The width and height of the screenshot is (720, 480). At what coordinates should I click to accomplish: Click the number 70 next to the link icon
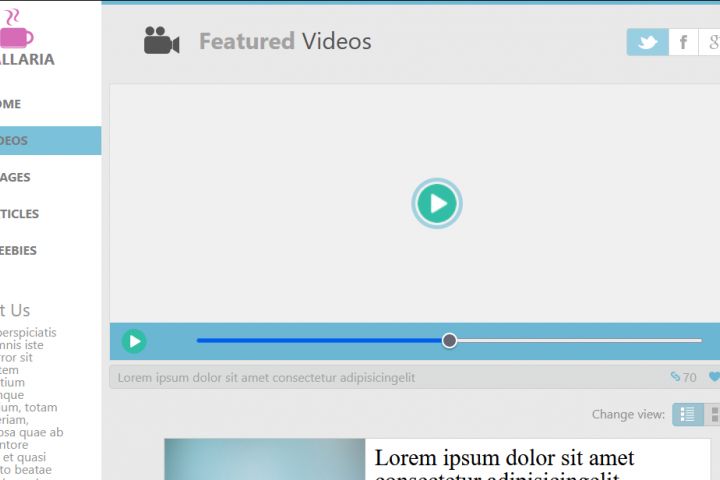689,378
